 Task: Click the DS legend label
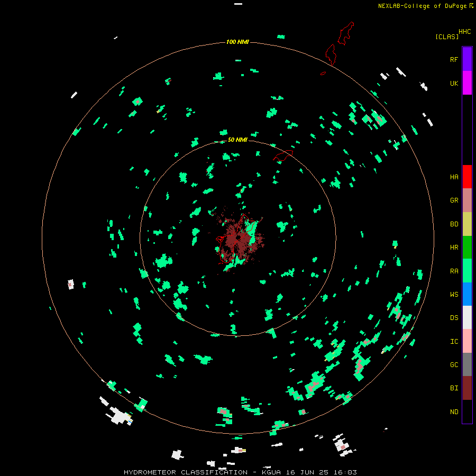454,317
